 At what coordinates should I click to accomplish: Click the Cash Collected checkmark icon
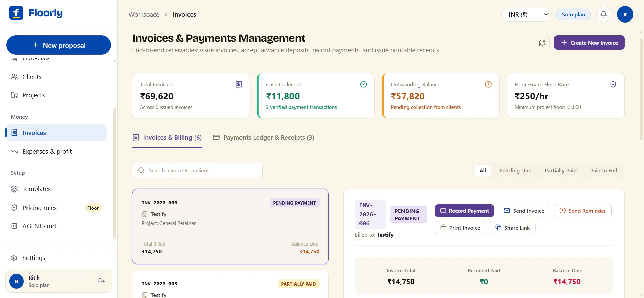(x=363, y=84)
